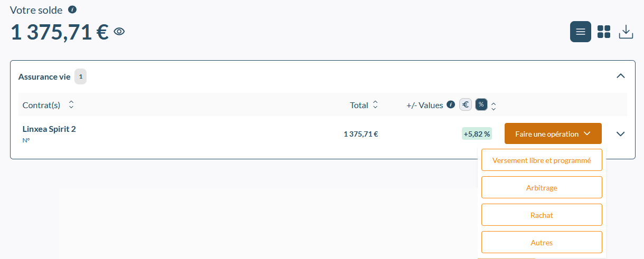Show gains in percent toggle
Image resolution: width=644 pixels, height=259 pixels.
[481, 104]
